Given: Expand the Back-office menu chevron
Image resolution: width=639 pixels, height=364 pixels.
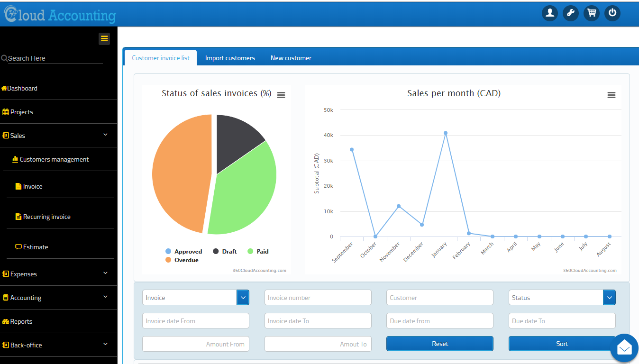Looking at the screenshot, I should [105, 344].
